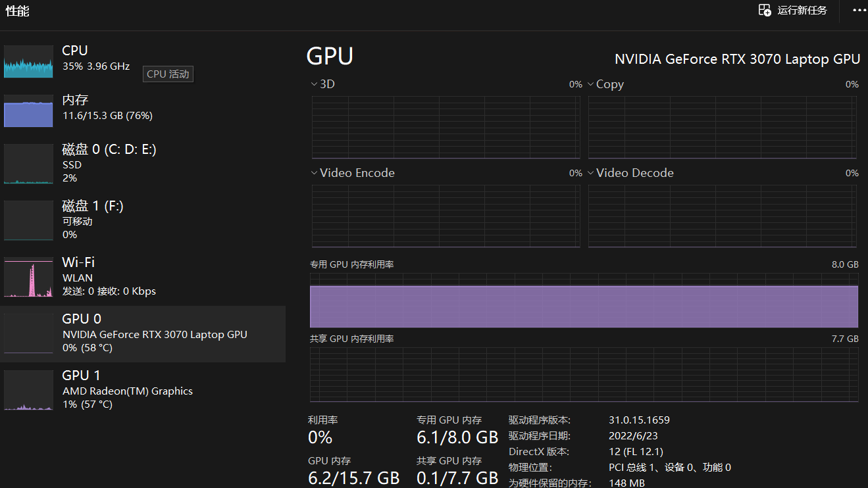Open 磁盘 1 (F:) entry
This screenshot has height=488, width=868.
(143, 220)
